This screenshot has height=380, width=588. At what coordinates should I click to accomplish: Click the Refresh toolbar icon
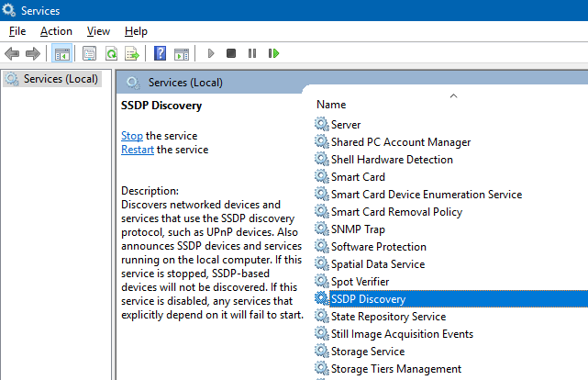pyautogui.click(x=111, y=54)
